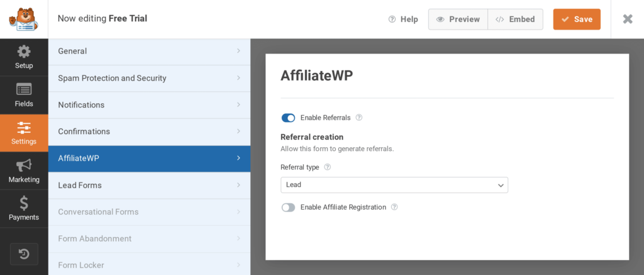Click 'Allow this form to generate referrals' text
The width and height of the screenshot is (644, 275).
(x=337, y=149)
